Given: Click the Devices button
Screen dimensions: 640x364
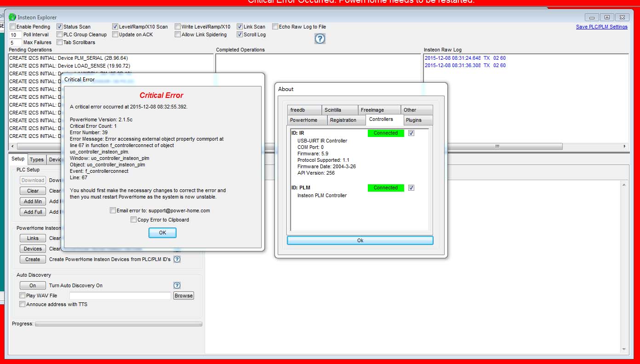Looking at the screenshot, I should (x=33, y=249).
